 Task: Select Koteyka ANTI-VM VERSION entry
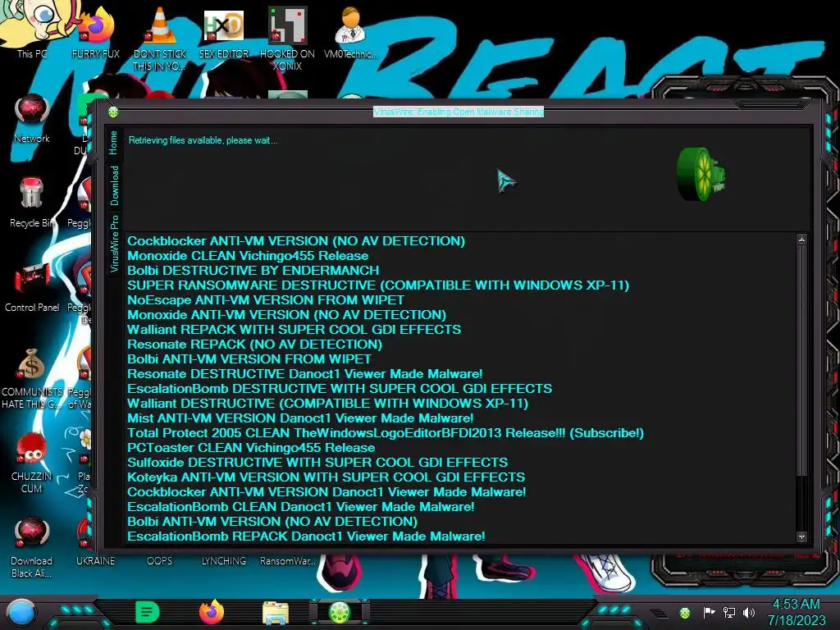pos(326,477)
